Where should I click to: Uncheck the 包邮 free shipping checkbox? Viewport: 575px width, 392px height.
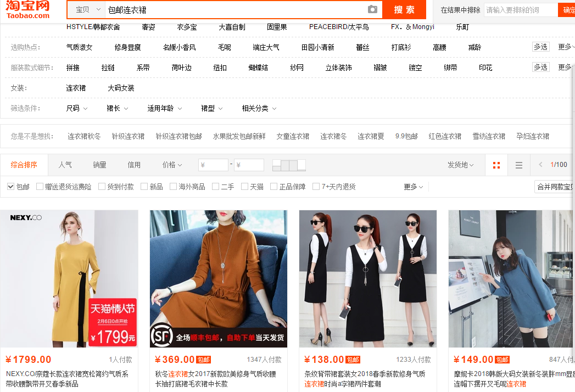point(10,187)
